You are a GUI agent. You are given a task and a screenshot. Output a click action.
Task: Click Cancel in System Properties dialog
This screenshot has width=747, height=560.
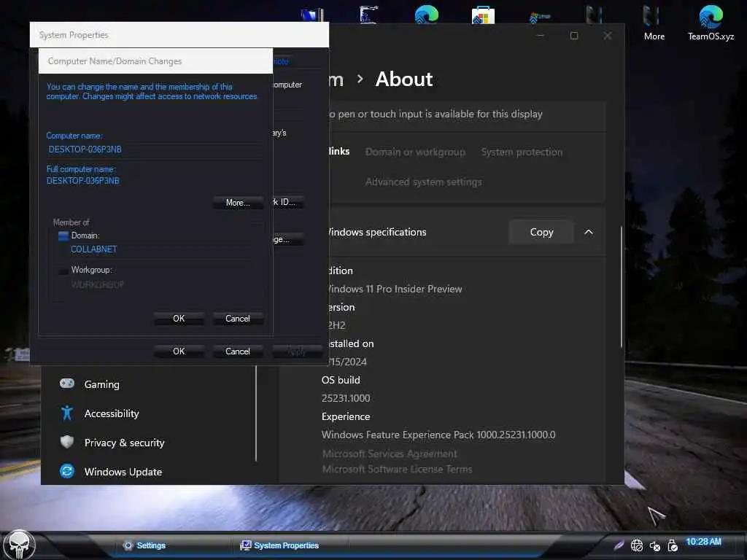point(238,351)
